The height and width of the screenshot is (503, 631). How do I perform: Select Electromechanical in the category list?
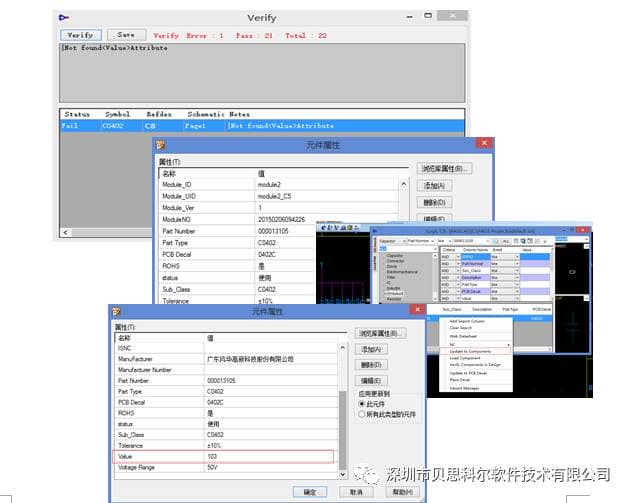click(402, 272)
